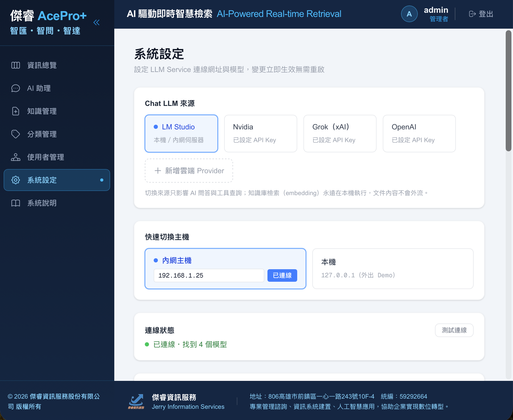Click the 知識管理 document-plus icon
This screenshot has height=420, width=513.
click(x=16, y=111)
